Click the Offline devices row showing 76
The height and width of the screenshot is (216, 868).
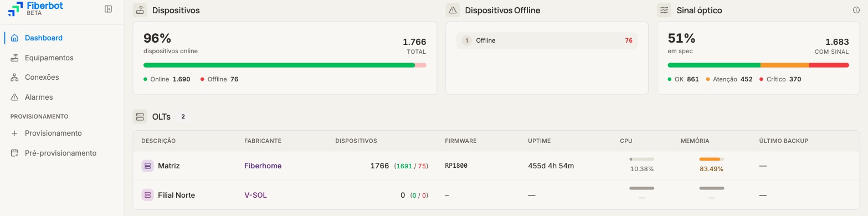point(547,40)
